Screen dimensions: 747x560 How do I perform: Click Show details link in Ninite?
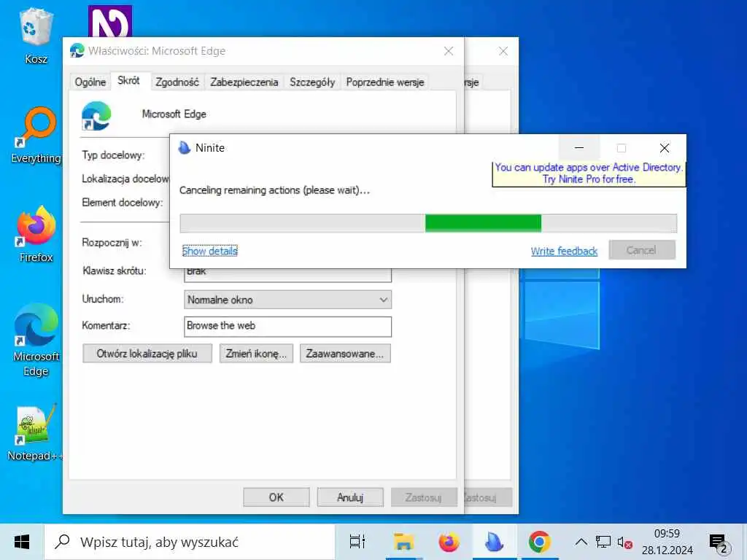pos(210,251)
